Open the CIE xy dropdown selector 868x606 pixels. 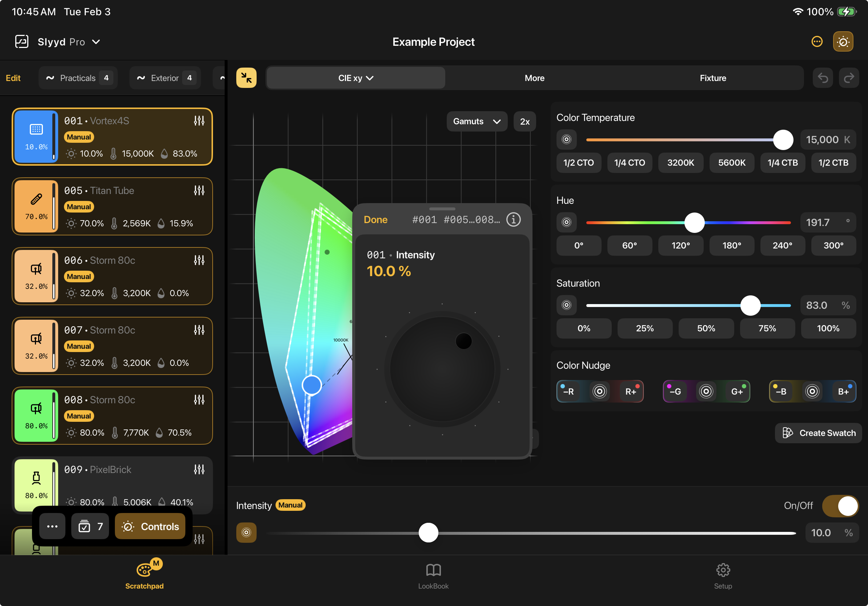[x=355, y=78]
